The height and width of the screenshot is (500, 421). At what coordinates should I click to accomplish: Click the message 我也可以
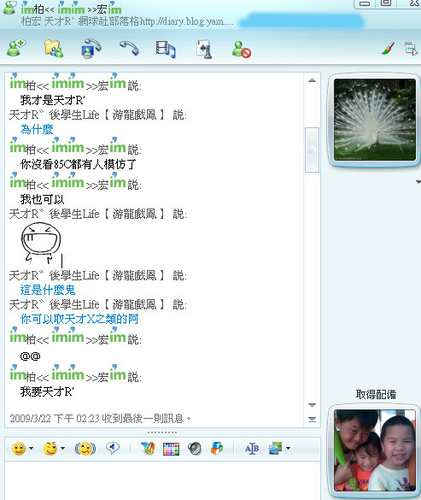tap(42, 200)
